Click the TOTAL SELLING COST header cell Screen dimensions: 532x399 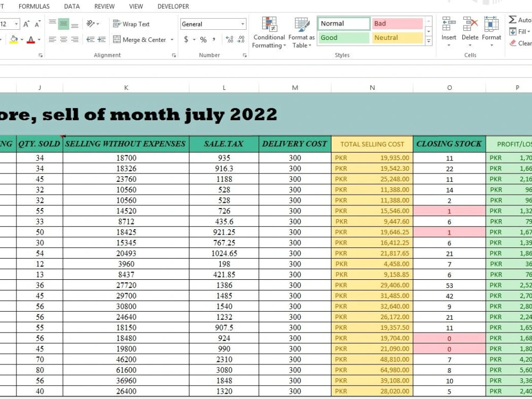[x=372, y=144]
